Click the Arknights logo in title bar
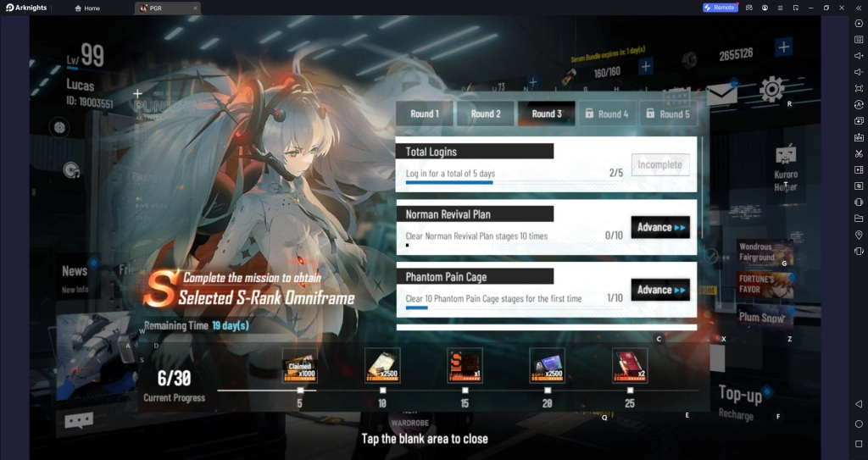868x460 pixels. (26, 8)
